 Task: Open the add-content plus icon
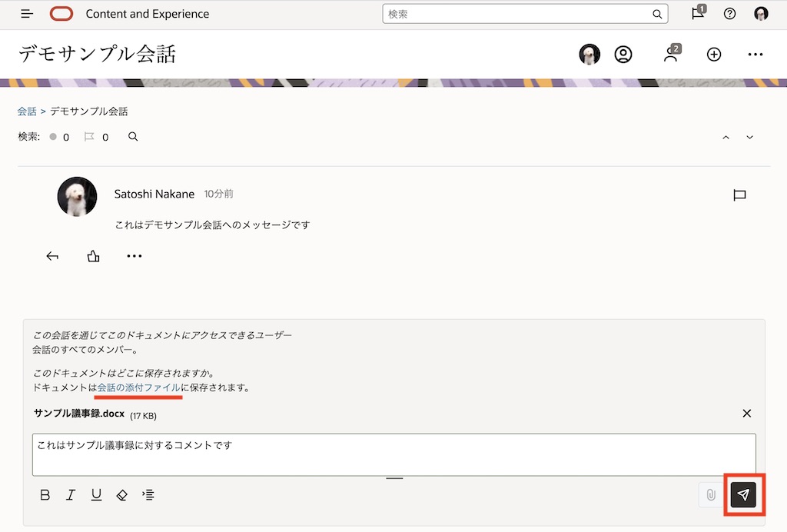713,55
